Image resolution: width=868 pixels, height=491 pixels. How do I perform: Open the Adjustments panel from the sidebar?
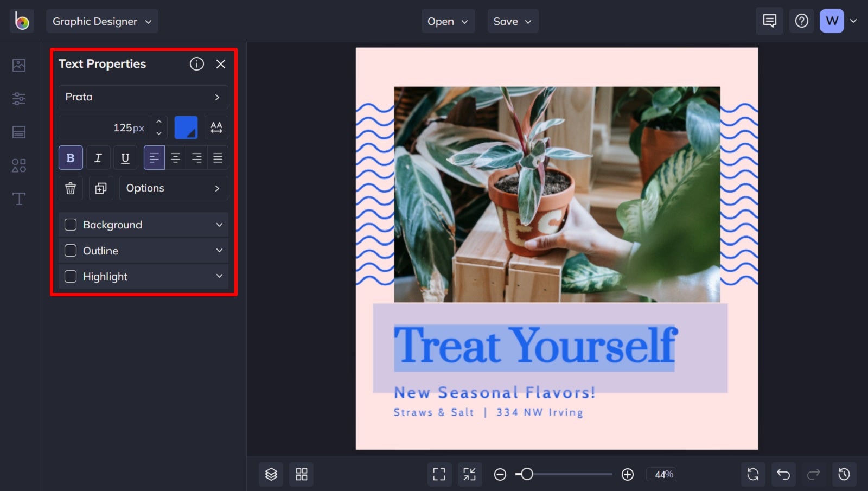tap(19, 98)
